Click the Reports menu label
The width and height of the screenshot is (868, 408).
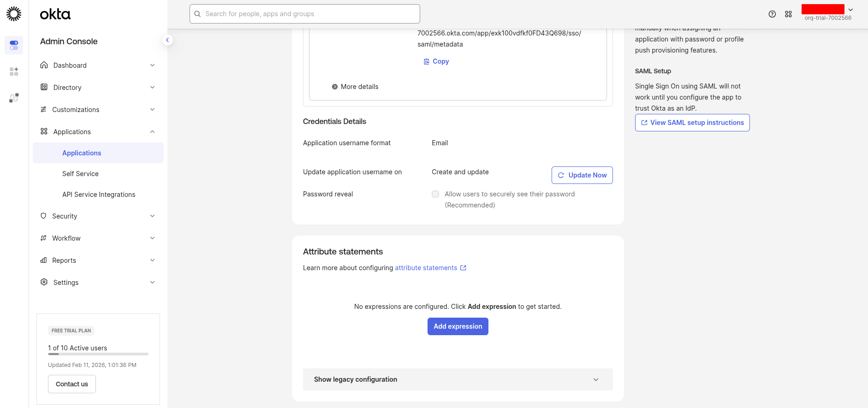pyautogui.click(x=64, y=260)
